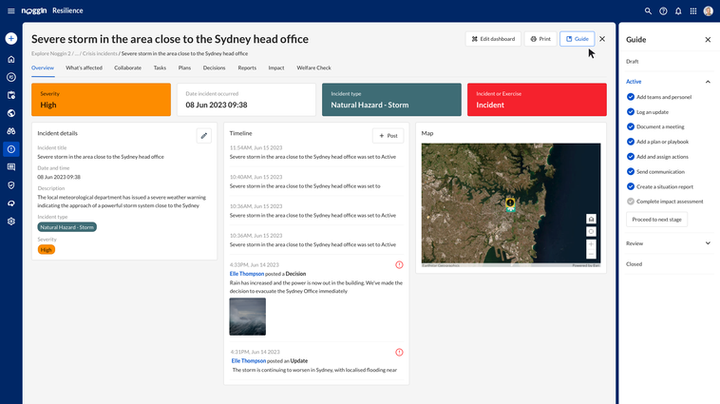Click the Edit dashboard button
The image size is (720, 404).
pos(493,39)
